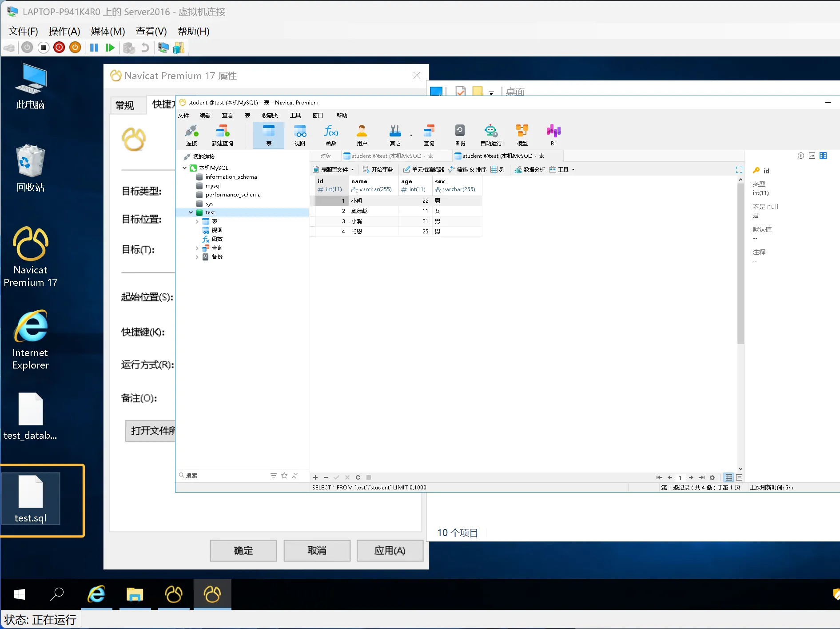Show the information pane with the info icon
This screenshot has height=629, width=840.
point(800,156)
